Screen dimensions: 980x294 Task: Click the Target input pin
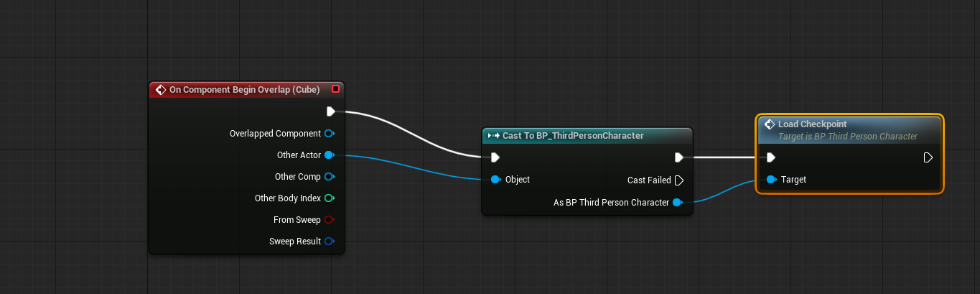(x=771, y=180)
